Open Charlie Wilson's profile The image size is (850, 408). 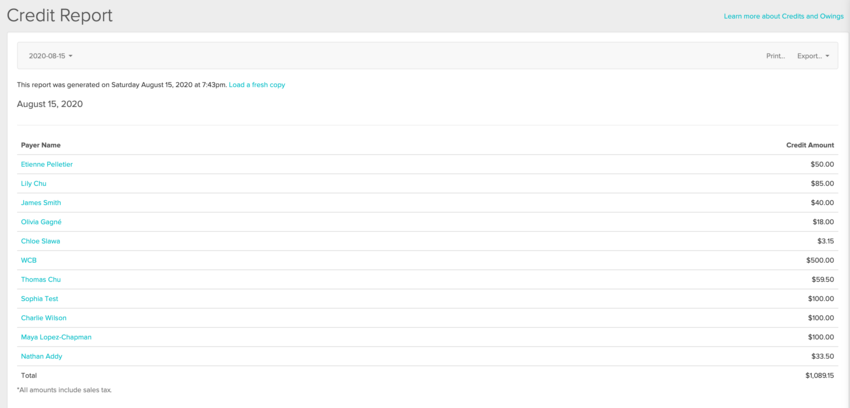pyautogui.click(x=43, y=318)
